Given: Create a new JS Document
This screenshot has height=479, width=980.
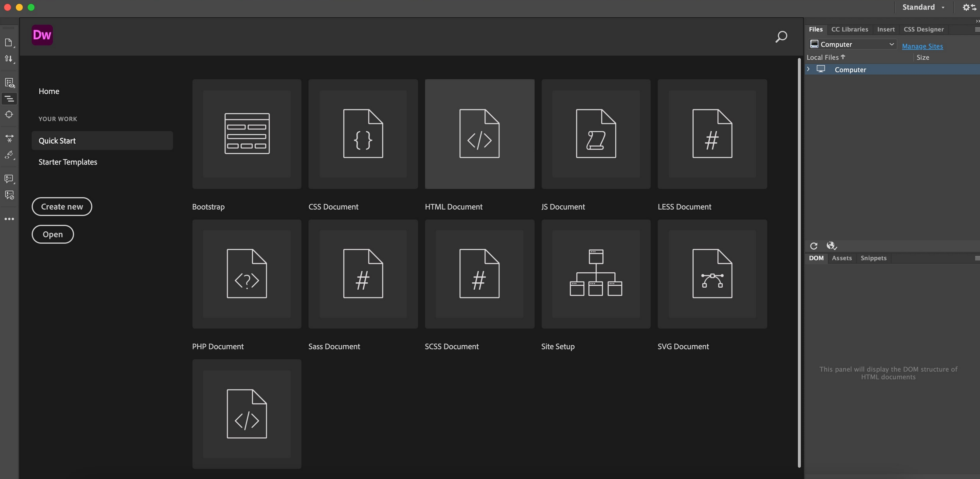Looking at the screenshot, I should (596, 134).
